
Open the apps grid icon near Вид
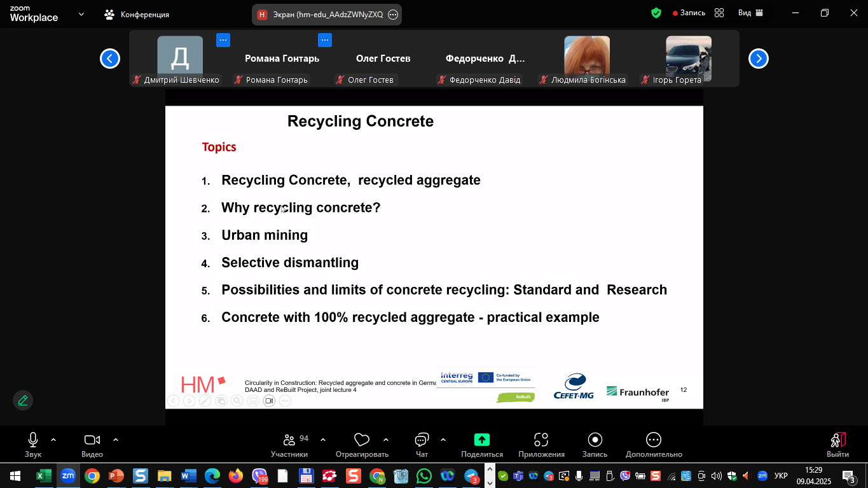(719, 13)
